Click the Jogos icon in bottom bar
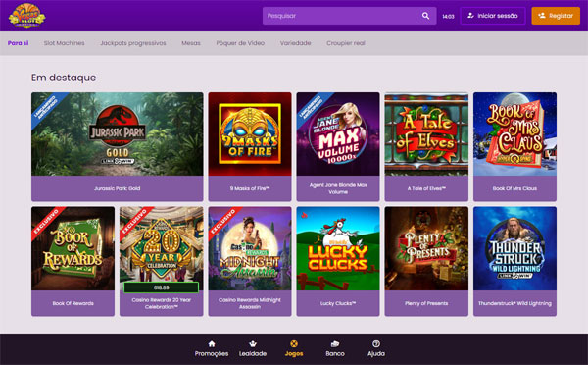 [294, 344]
